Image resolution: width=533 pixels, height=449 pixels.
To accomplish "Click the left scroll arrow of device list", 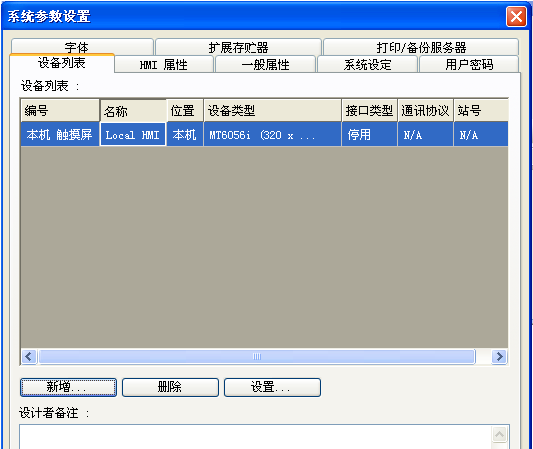I will pos(29,357).
